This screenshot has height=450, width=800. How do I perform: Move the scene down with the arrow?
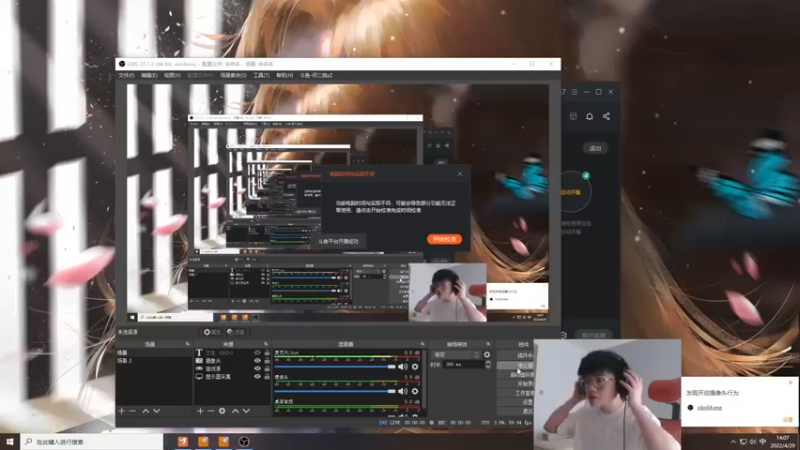157,411
